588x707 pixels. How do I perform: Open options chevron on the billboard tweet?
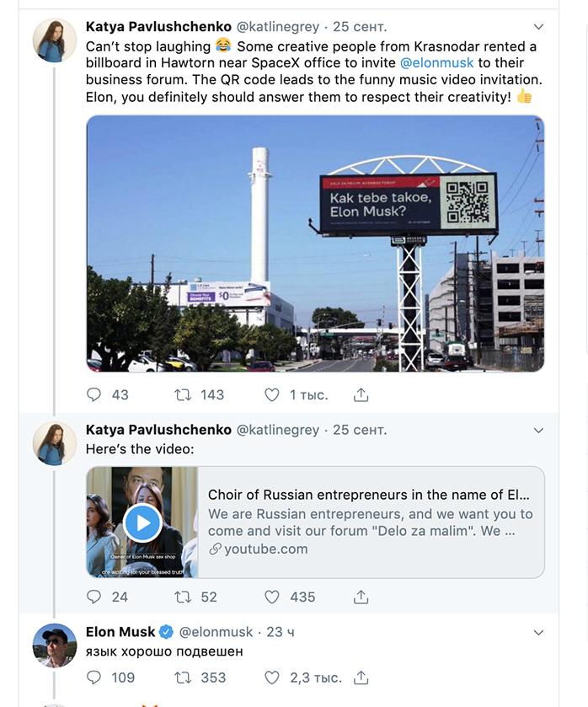[x=539, y=27]
